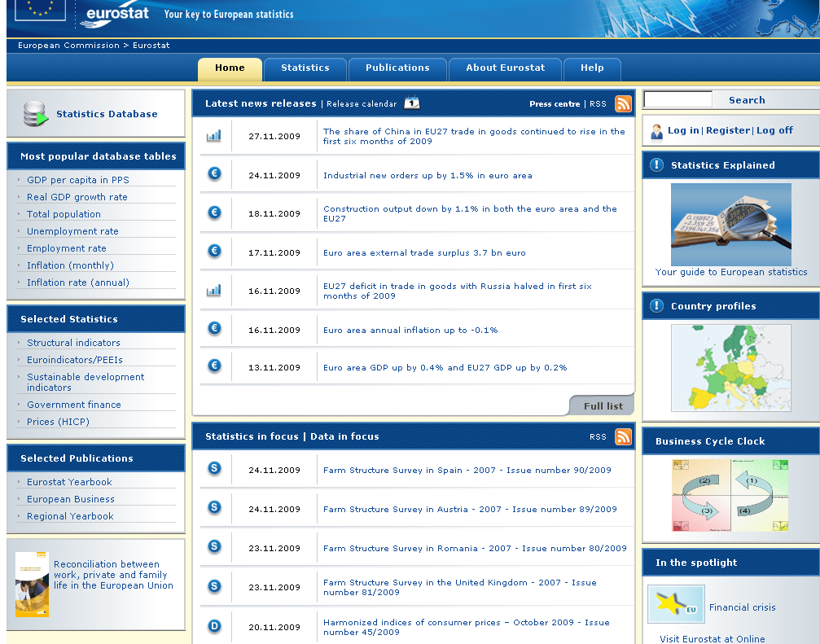820x644 pixels.
Task: Switch to Data in focus
Action: click(344, 436)
